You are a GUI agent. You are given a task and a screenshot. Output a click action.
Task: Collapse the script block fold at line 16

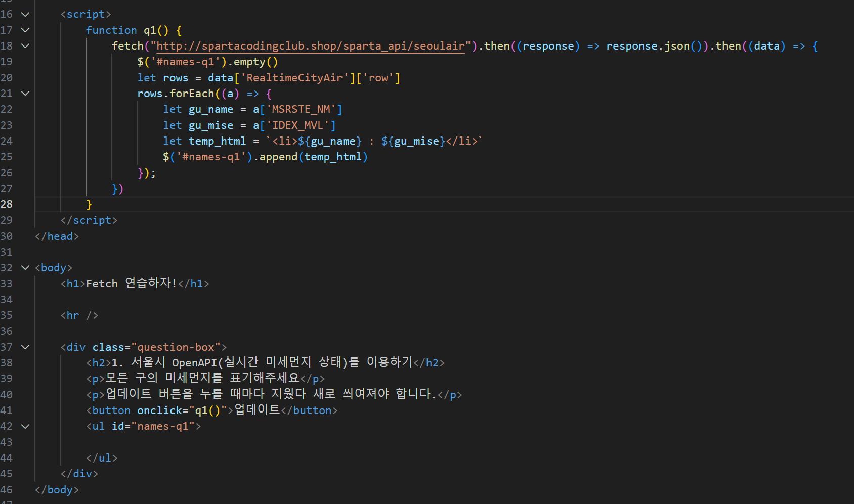[25, 14]
